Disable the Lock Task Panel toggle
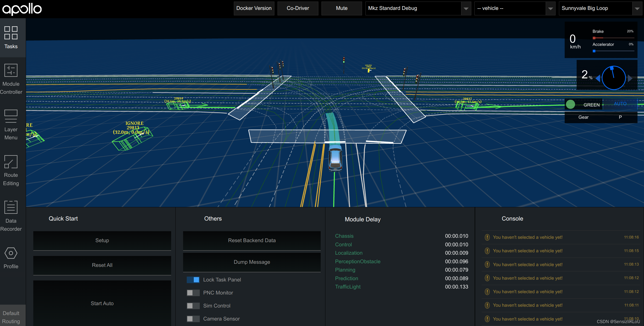The width and height of the screenshot is (644, 326). (x=193, y=280)
